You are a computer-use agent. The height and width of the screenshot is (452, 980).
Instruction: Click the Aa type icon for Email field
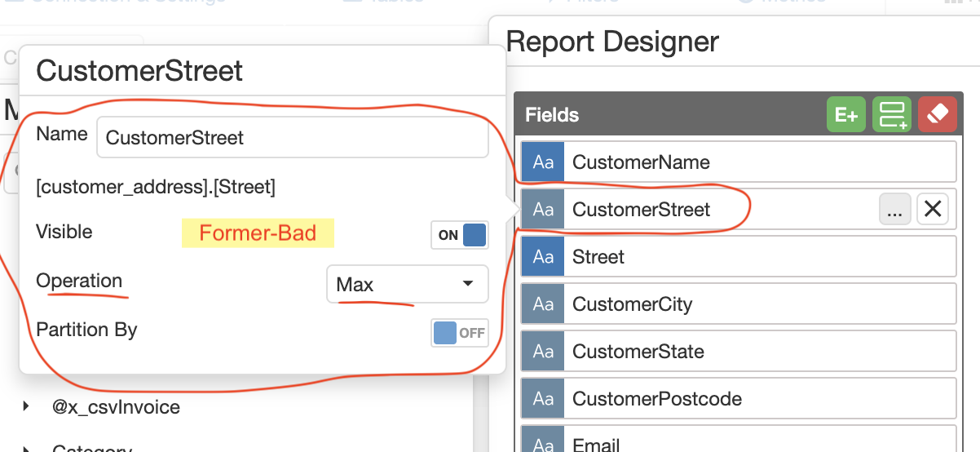(x=543, y=440)
